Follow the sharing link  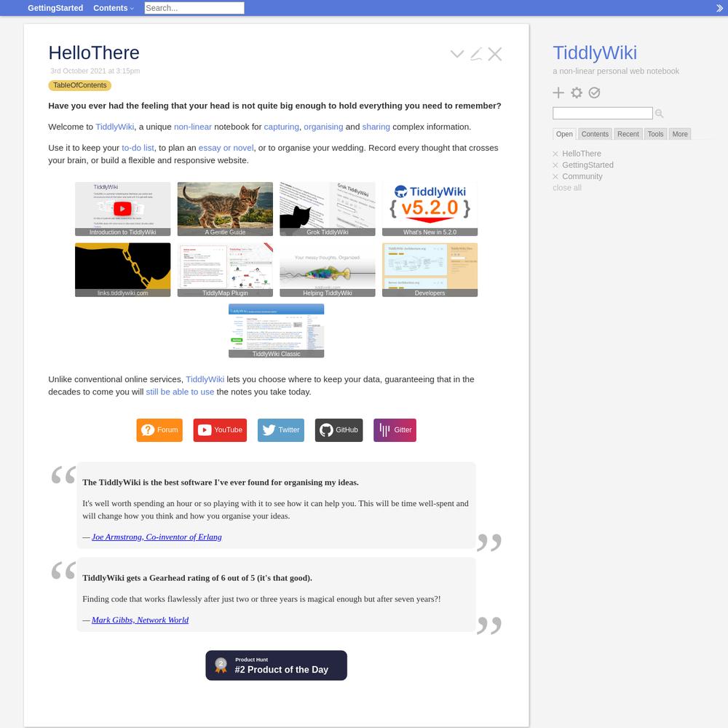tap(376, 127)
